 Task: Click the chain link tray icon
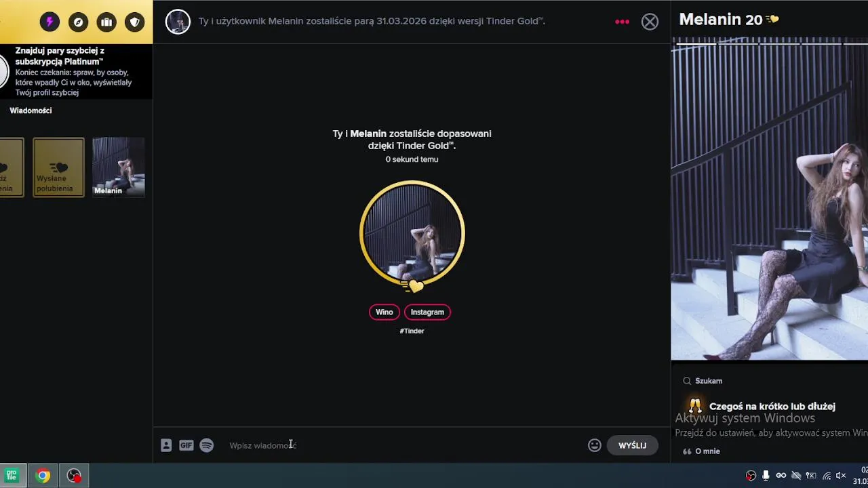tap(781, 476)
